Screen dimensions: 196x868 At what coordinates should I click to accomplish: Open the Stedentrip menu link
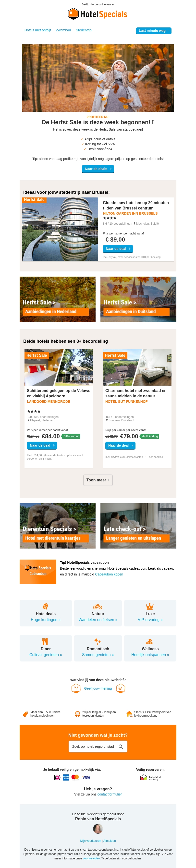click(x=84, y=30)
